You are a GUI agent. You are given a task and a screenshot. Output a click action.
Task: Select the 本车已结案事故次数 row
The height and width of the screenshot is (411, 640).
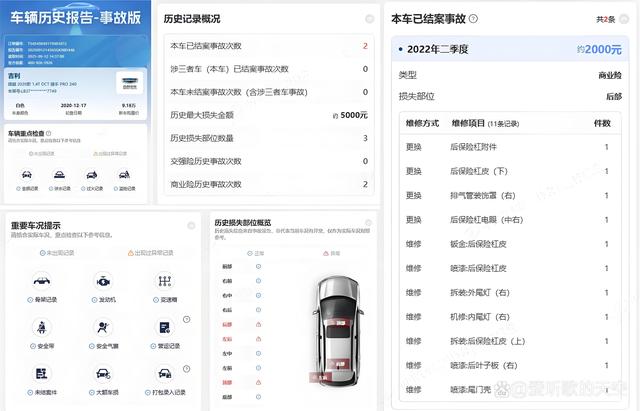(x=269, y=46)
